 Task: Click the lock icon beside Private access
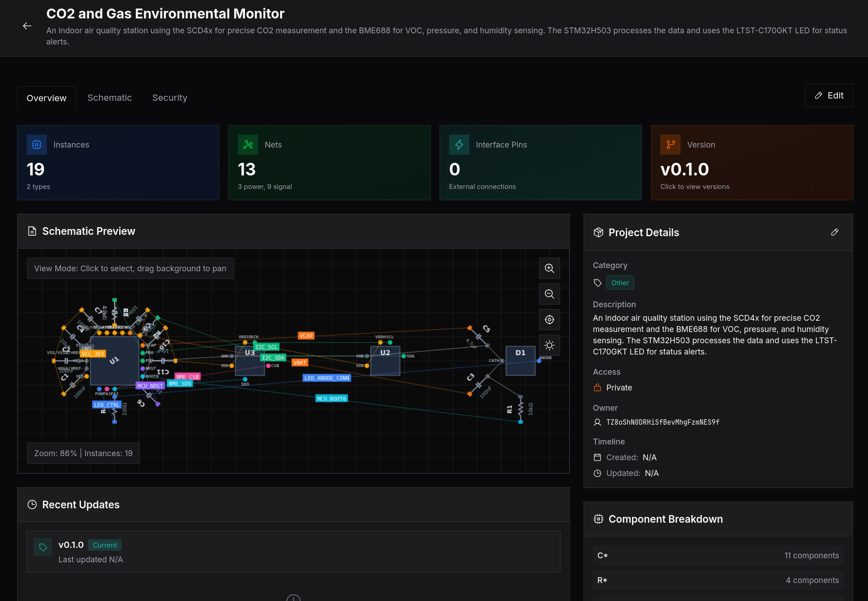point(597,387)
